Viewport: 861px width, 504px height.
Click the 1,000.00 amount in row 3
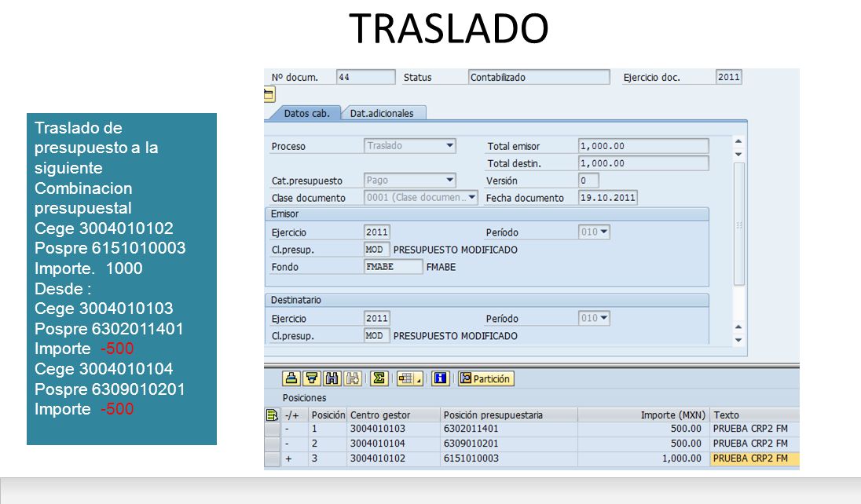(643, 458)
